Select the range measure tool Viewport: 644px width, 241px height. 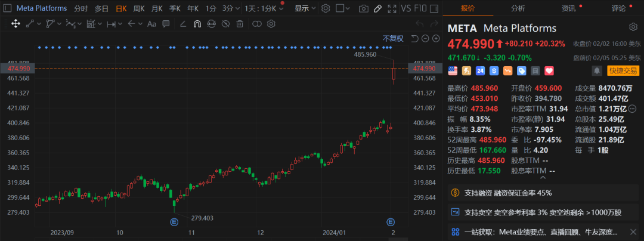pos(112,24)
